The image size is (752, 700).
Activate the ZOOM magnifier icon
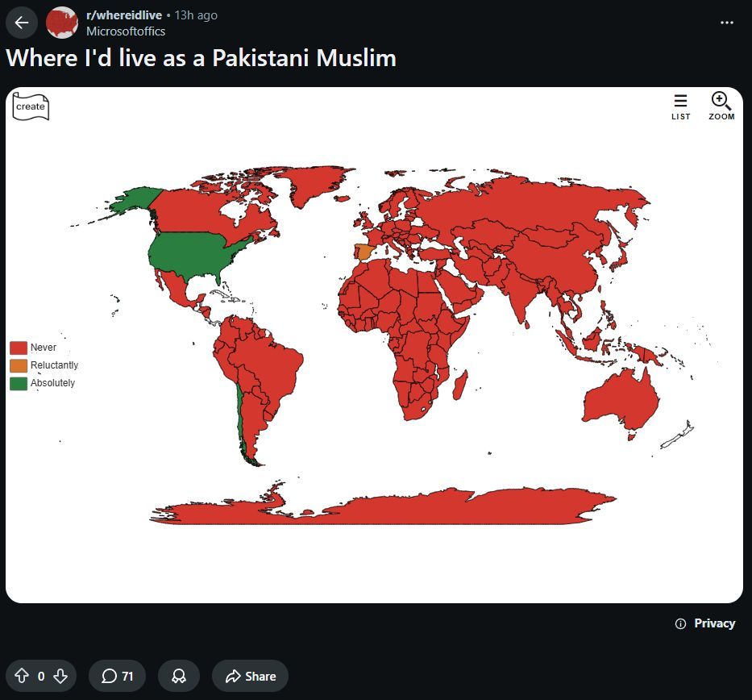(721, 106)
